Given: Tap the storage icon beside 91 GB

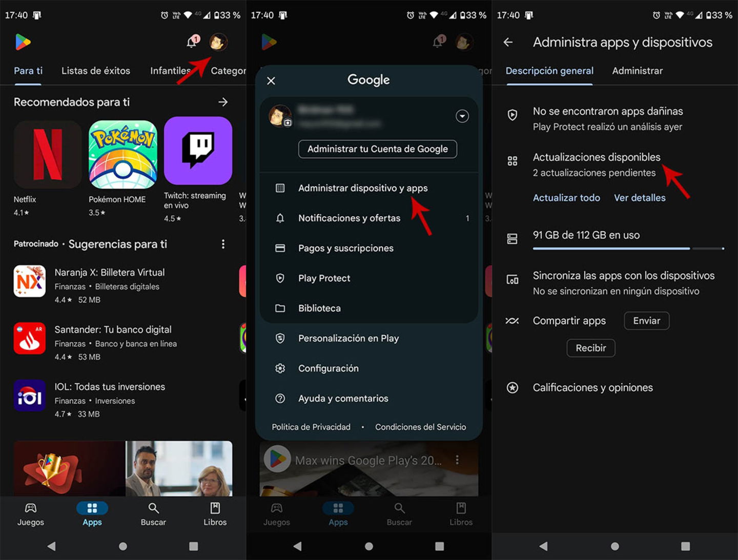Looking at the screenshot, I should coord(512,239).
